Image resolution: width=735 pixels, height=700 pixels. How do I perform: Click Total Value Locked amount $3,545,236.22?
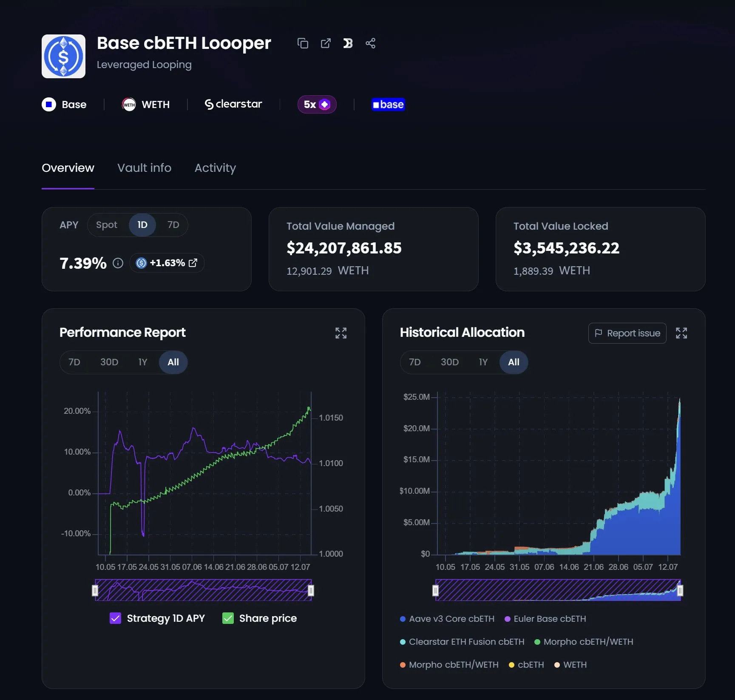click(x=566, y=248)
